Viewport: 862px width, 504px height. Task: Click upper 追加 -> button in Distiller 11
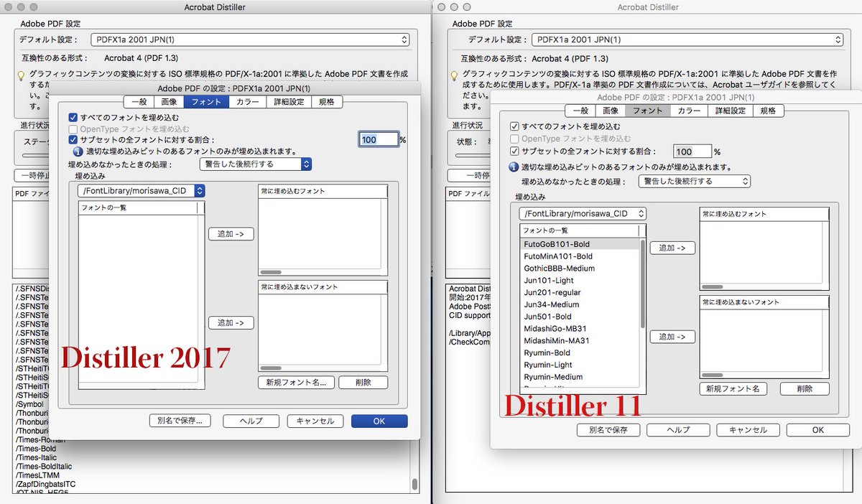[x=672, y=248]
